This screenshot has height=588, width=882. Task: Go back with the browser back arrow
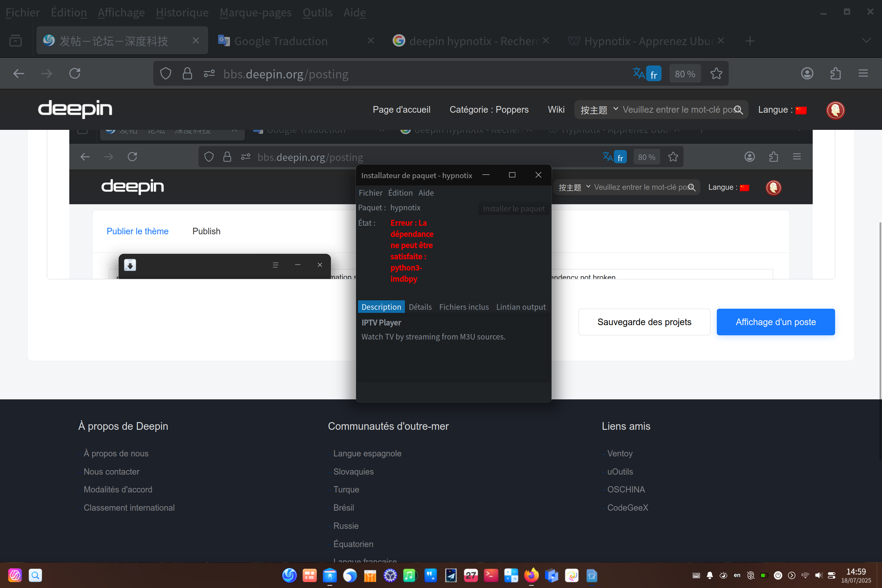[x=19, y=73]
